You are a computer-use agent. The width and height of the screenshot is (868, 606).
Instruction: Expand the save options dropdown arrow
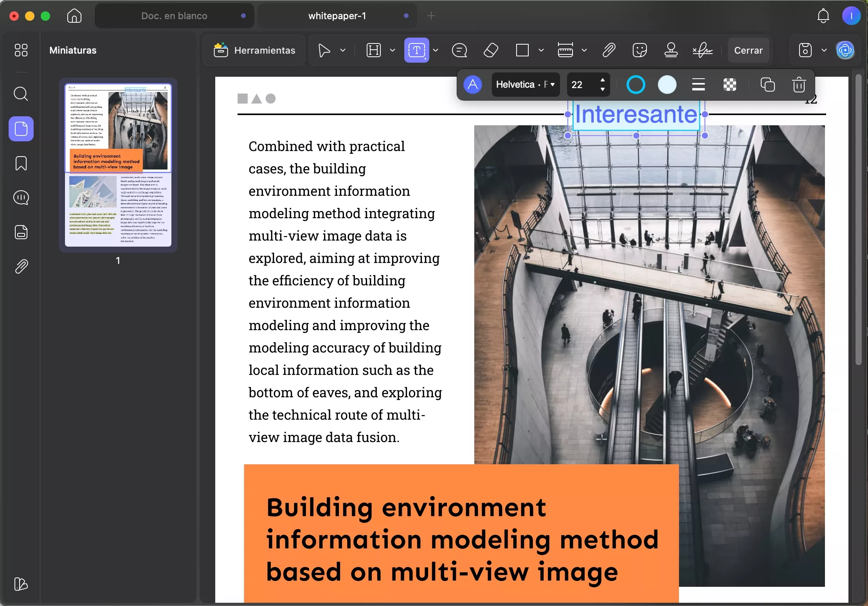824,50
